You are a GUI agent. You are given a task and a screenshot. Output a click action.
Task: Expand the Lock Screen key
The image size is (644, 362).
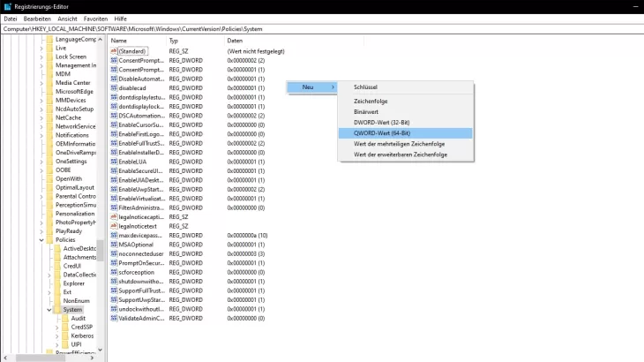41,57
